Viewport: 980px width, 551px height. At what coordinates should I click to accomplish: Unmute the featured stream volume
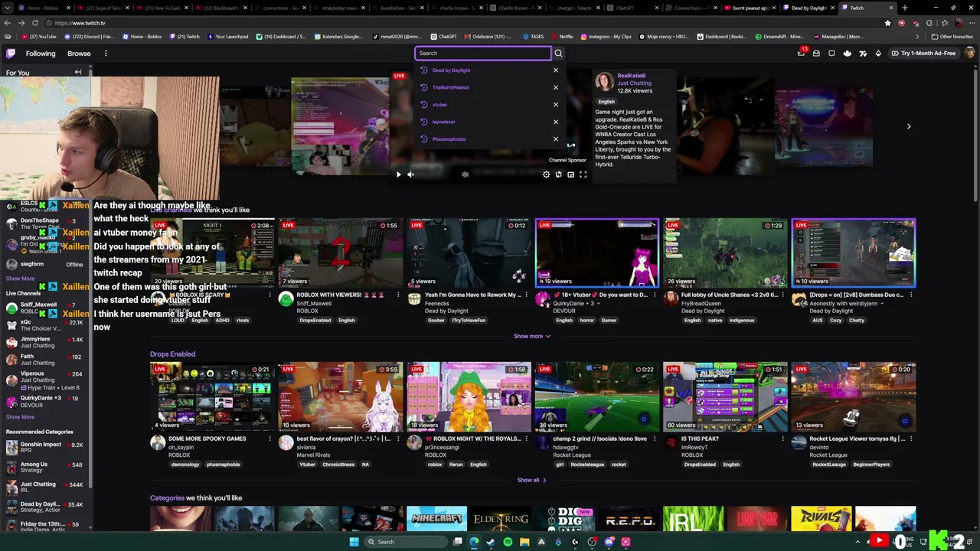coord(410,174)
